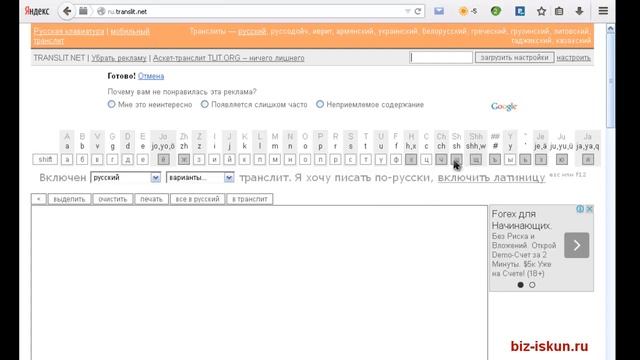
Task: Open the downloads arrow icon
Action: click(x=579, y=11)
